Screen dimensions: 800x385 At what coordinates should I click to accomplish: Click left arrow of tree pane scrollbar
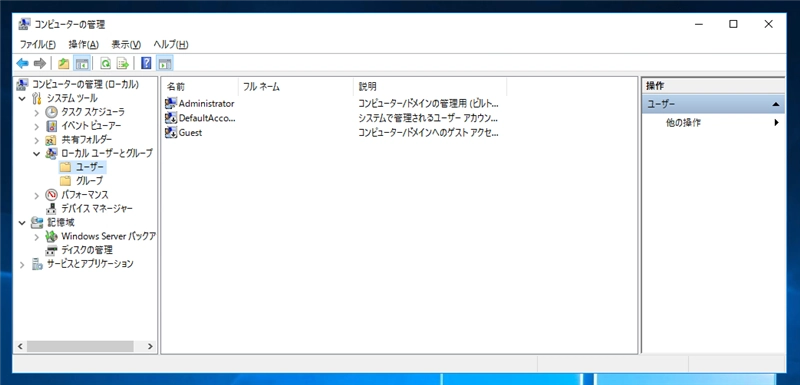pos(20,346)
